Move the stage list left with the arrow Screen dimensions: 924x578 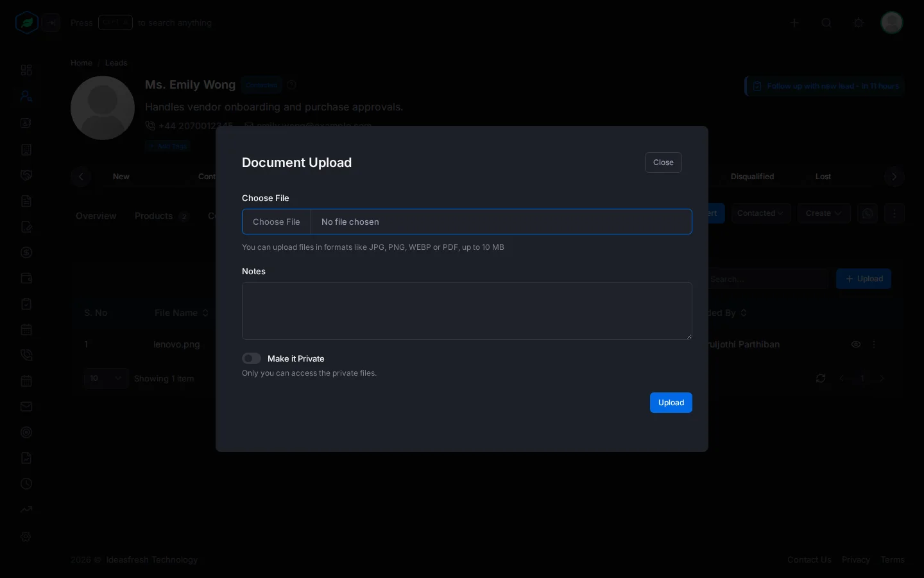(81, 177)
